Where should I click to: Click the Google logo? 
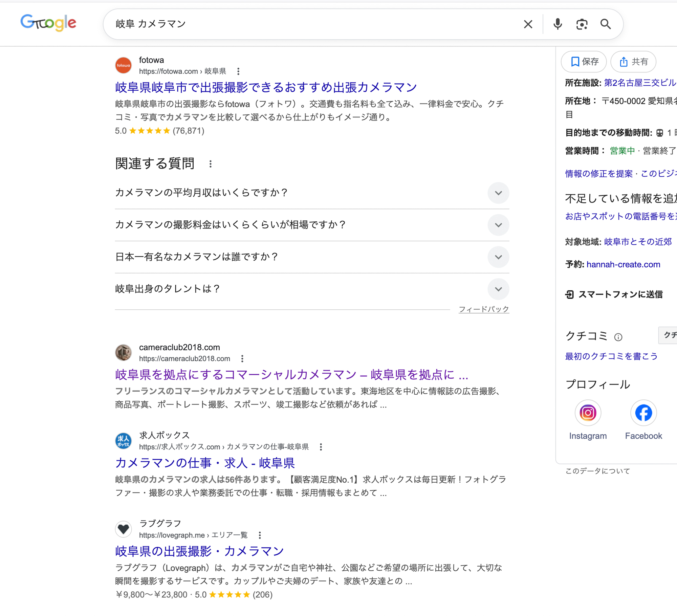point(48,23)
